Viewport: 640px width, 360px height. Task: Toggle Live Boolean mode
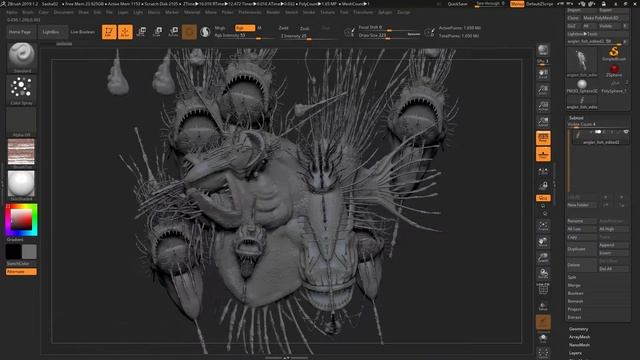pos(82,32)
